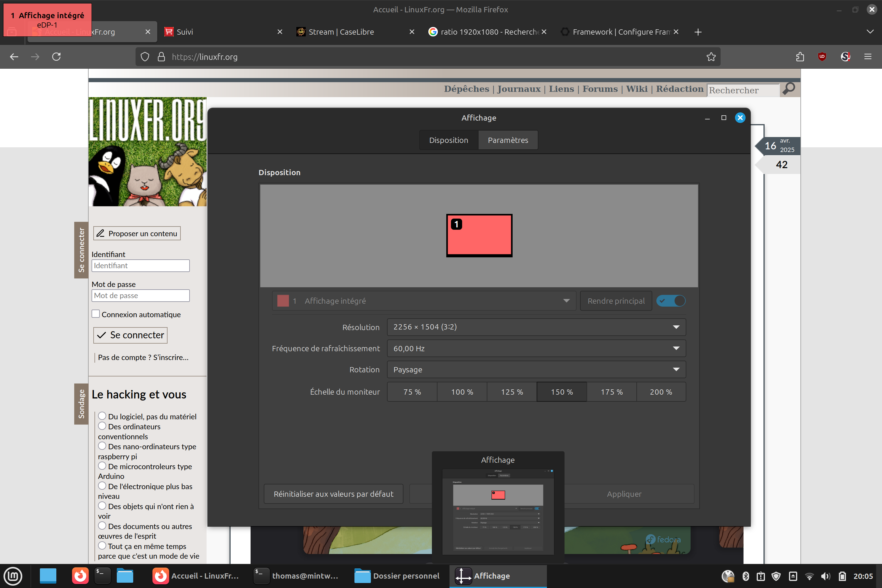Open the Rotation dropdown showing Paysage

pos(536,369)
